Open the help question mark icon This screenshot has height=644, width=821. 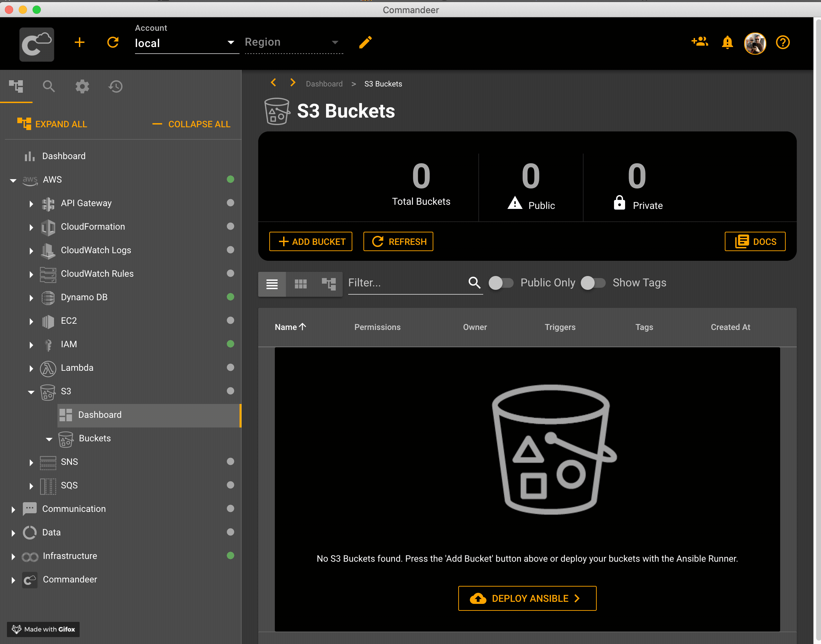pyautogui.click(x=783, y=42)
